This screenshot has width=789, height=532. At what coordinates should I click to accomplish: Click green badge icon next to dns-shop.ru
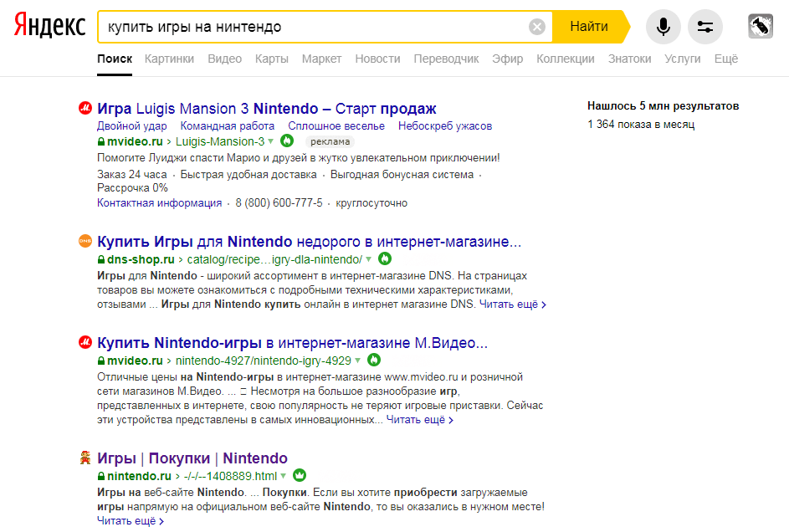tap(385, 259)
